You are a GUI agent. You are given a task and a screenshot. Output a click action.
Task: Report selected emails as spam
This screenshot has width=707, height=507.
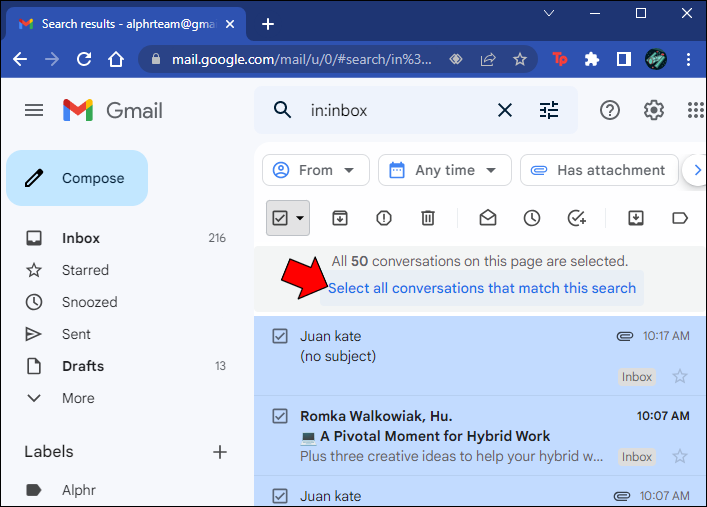coord(384,218)
